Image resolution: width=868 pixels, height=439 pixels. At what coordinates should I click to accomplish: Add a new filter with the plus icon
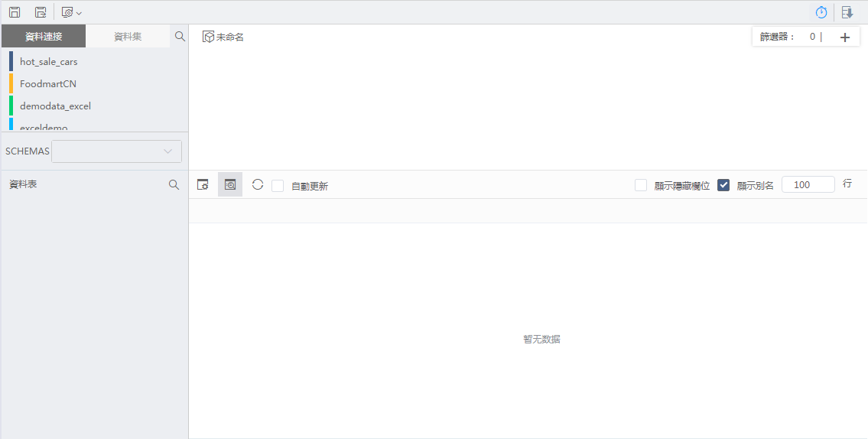(x=844, y=37)
